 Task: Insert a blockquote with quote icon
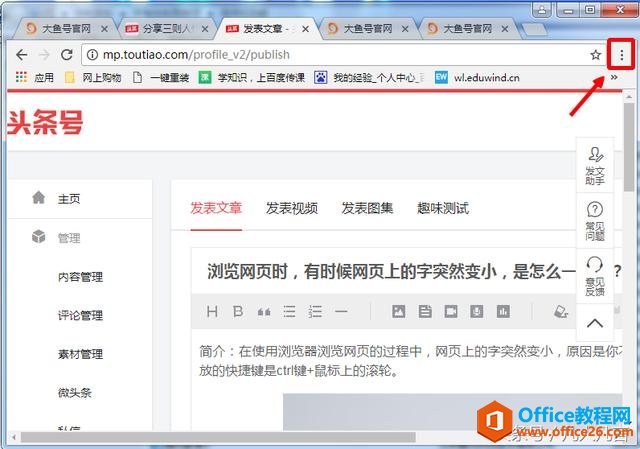(x=264, y=312)
